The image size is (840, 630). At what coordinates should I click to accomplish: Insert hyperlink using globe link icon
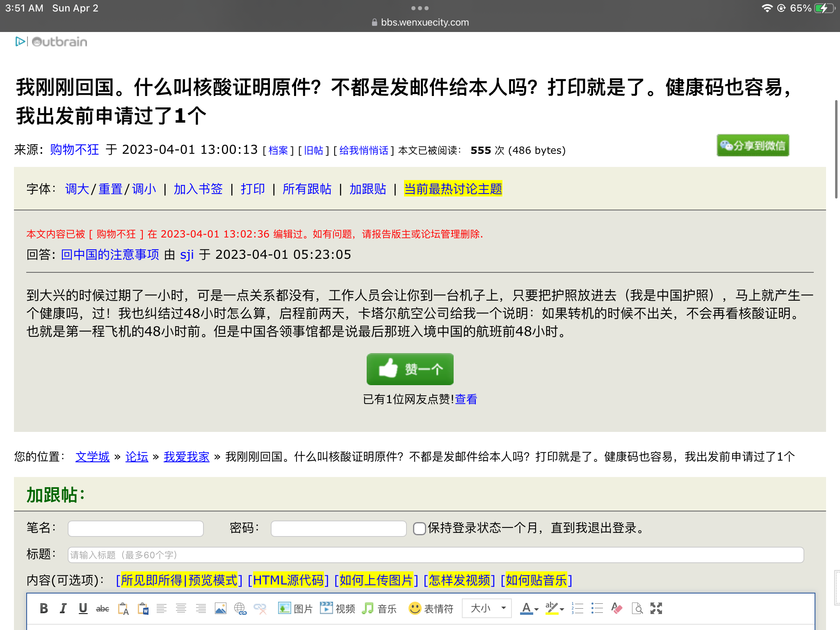click(240, 609)
